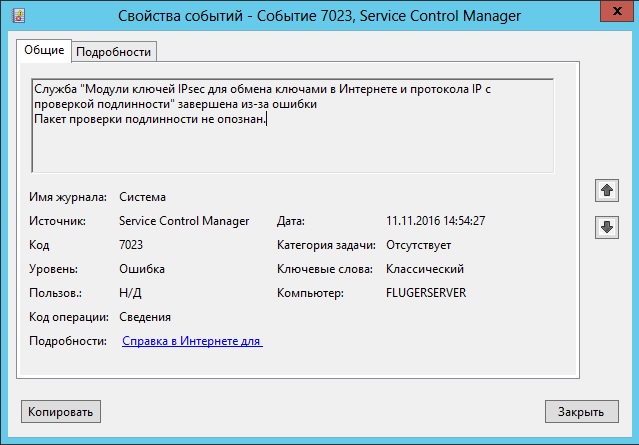Click the down arrow for next event
This screenshot has height=445, width=639.
click(606, 227)
